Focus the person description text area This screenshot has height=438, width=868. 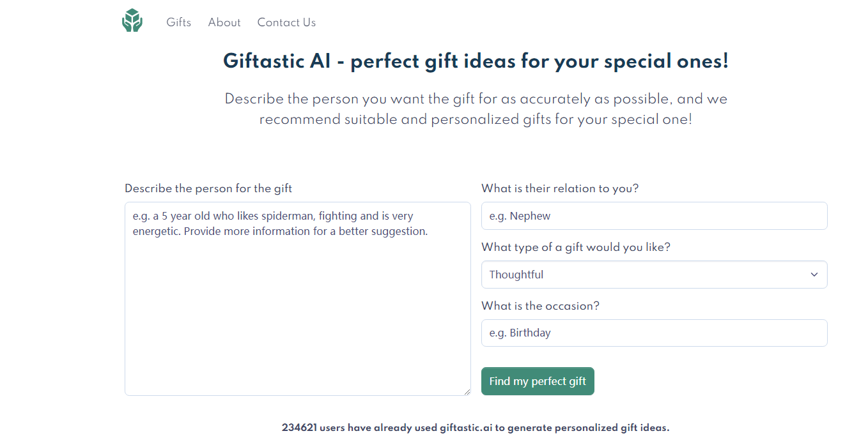[x=298, y=299]
